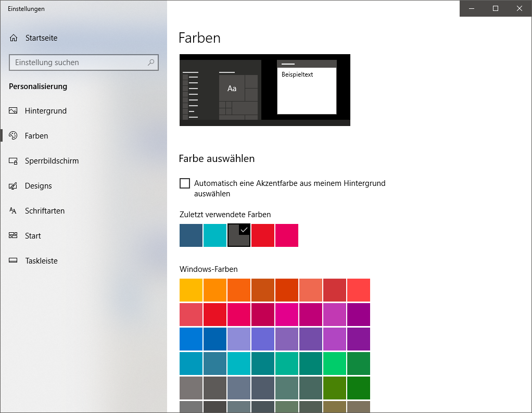Pick pure red, second swatch in second Windows-Farben row

click(x=215, y=315)
